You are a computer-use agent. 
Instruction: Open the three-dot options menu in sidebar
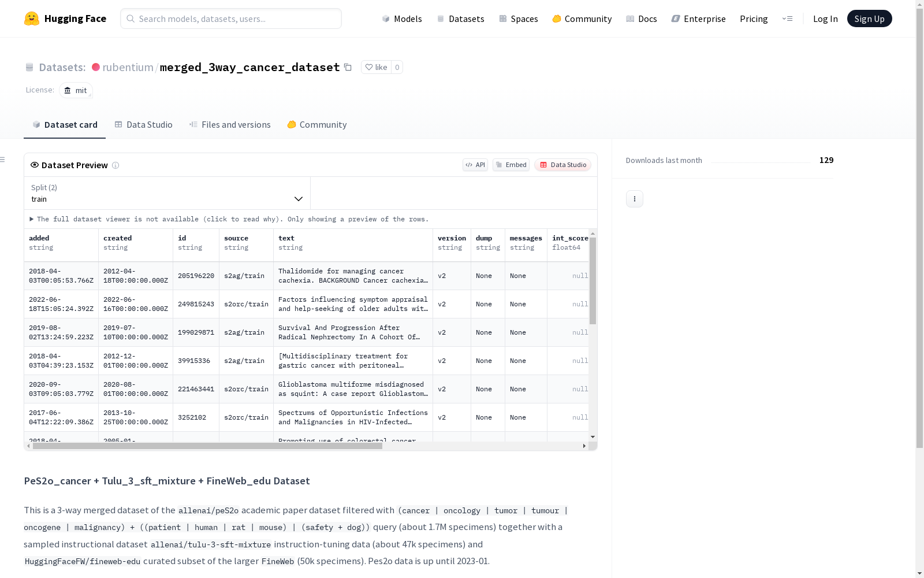click(x=635, y=199)
